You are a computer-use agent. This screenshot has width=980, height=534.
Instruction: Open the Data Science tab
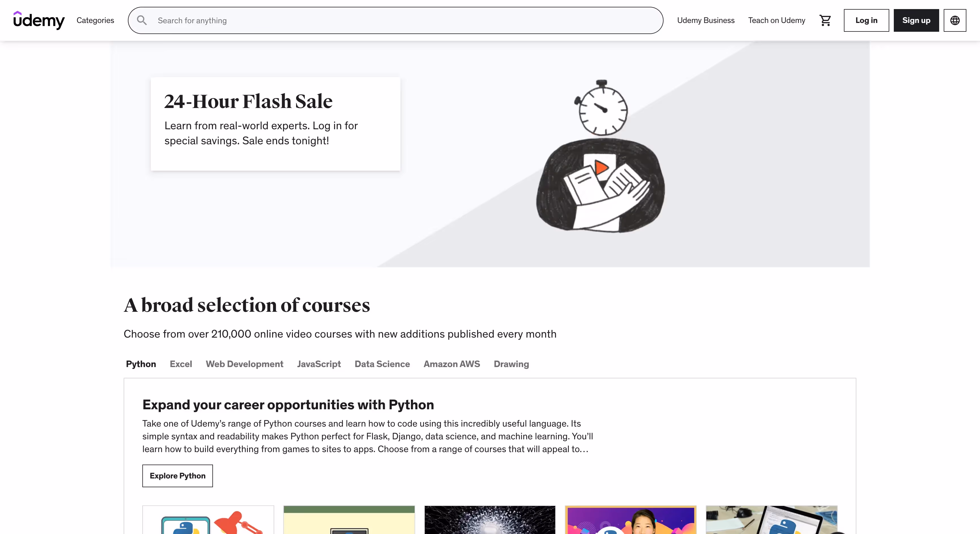(382, 364)
